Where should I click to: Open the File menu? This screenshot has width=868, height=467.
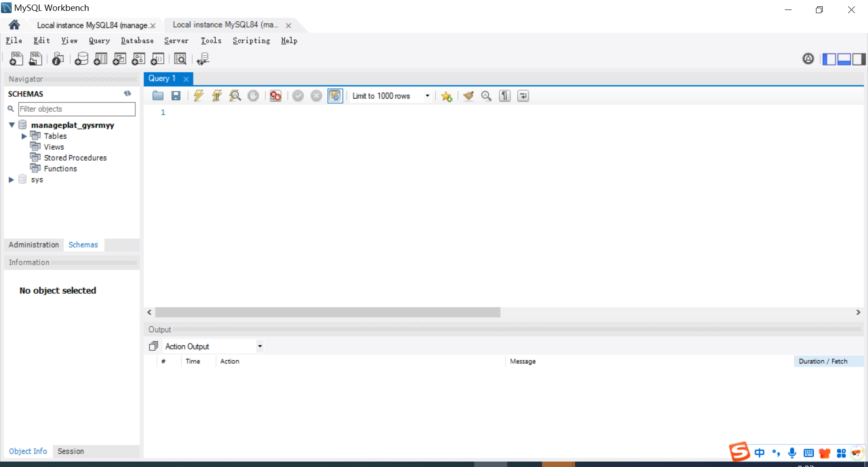click(14, 40)
